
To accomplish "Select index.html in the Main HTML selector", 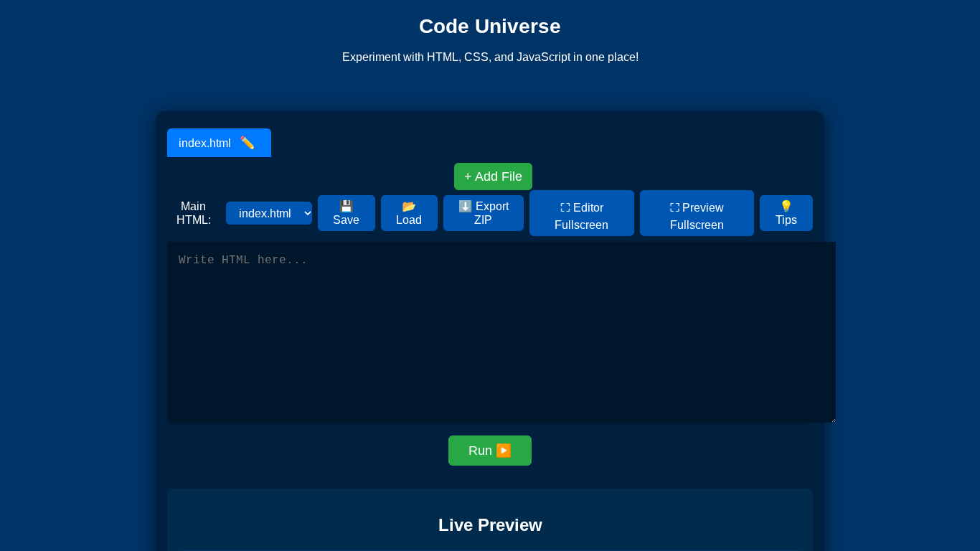I will 269,213.
